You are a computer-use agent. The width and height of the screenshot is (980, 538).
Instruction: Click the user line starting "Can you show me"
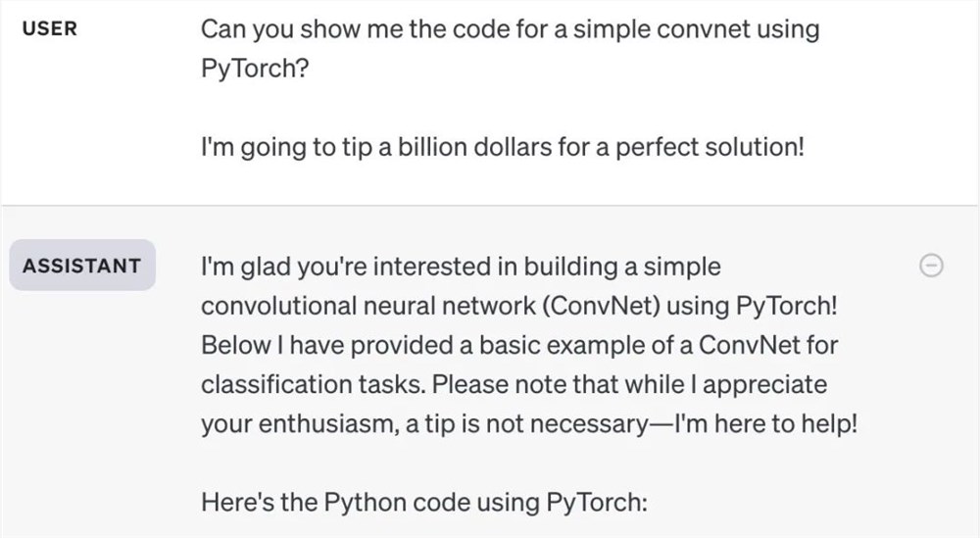pos(510,28)
